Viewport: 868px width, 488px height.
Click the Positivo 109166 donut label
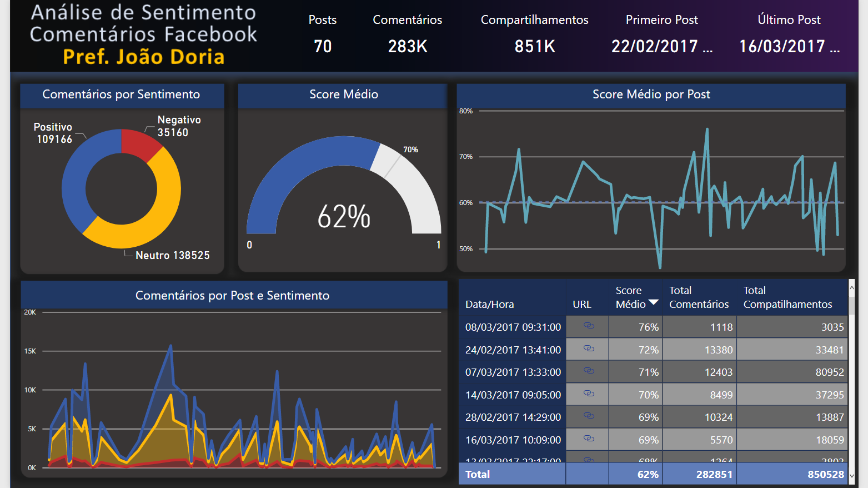[53, 133]
